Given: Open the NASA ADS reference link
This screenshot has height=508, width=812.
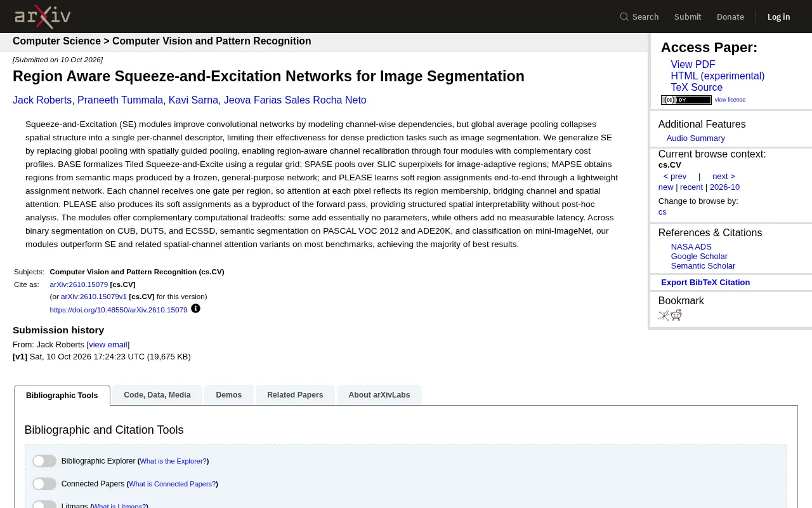Looking at the screenshot, I should 691,247.
